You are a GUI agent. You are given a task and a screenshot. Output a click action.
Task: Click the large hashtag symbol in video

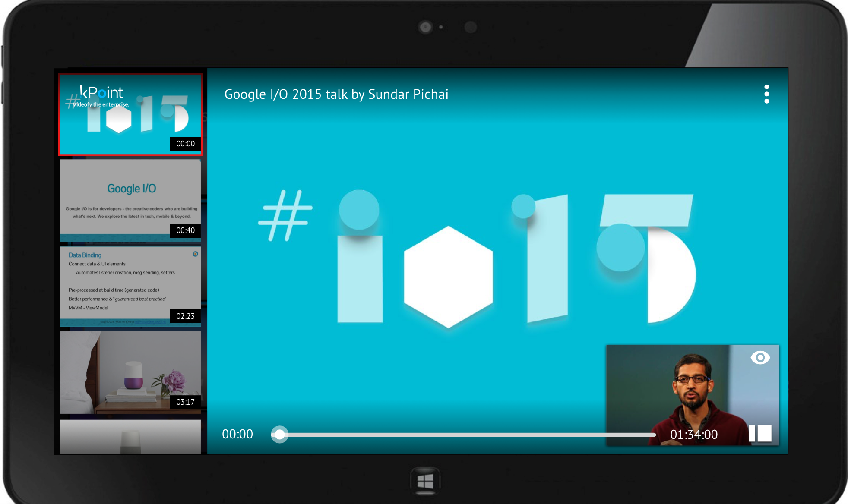(285, 215)
